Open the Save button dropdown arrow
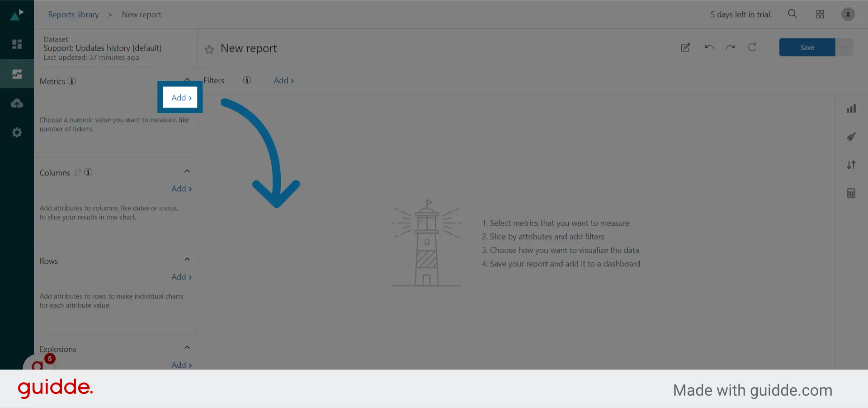Viewport: 868px width, 408px height. (845, 47)
